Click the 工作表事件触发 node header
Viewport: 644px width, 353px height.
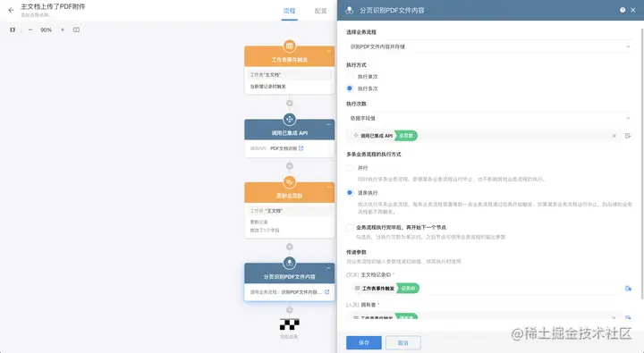point(290,56)
